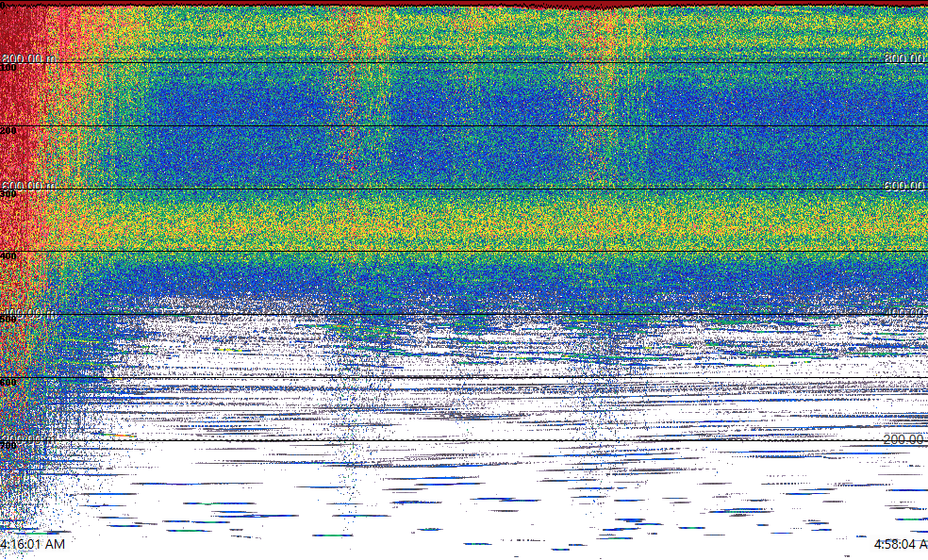This screenshot has height=560, width=928.
Task: Click the left 400.00 m range label
Action: [x=27, y=312]
